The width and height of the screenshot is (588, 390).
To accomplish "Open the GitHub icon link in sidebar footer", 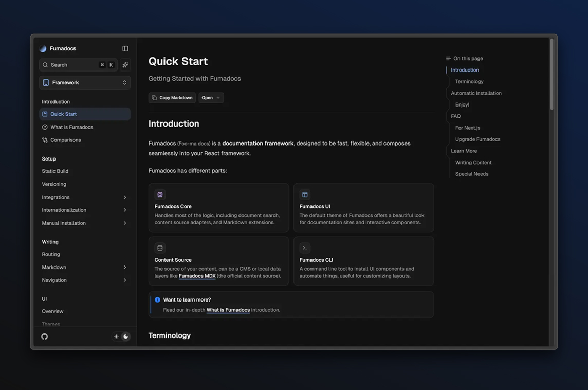I will tap(45, 336).
